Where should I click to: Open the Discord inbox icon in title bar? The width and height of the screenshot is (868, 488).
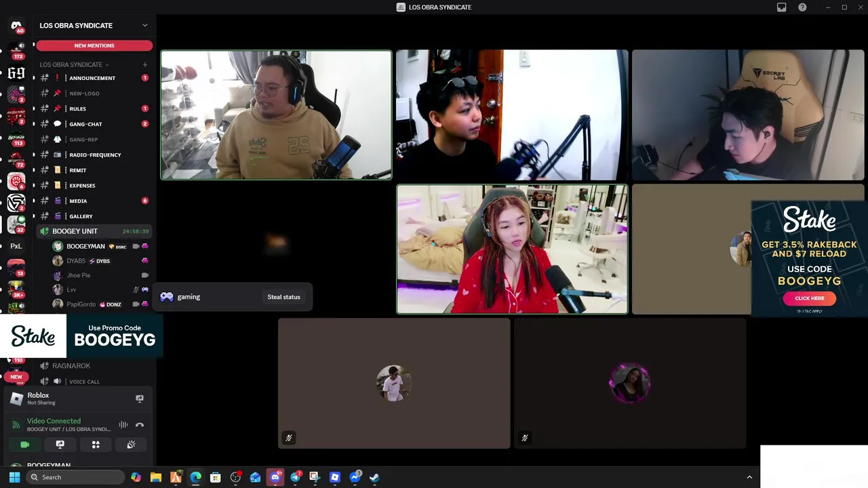pyautogui.click(x=781, y=7)
